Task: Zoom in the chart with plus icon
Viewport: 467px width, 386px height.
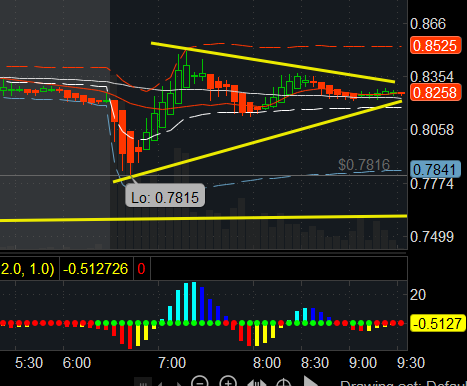Action: [228, 382]
